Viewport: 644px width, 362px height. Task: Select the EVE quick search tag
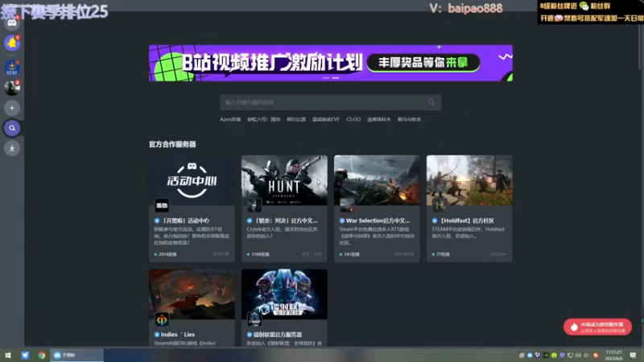pos(326,119)
